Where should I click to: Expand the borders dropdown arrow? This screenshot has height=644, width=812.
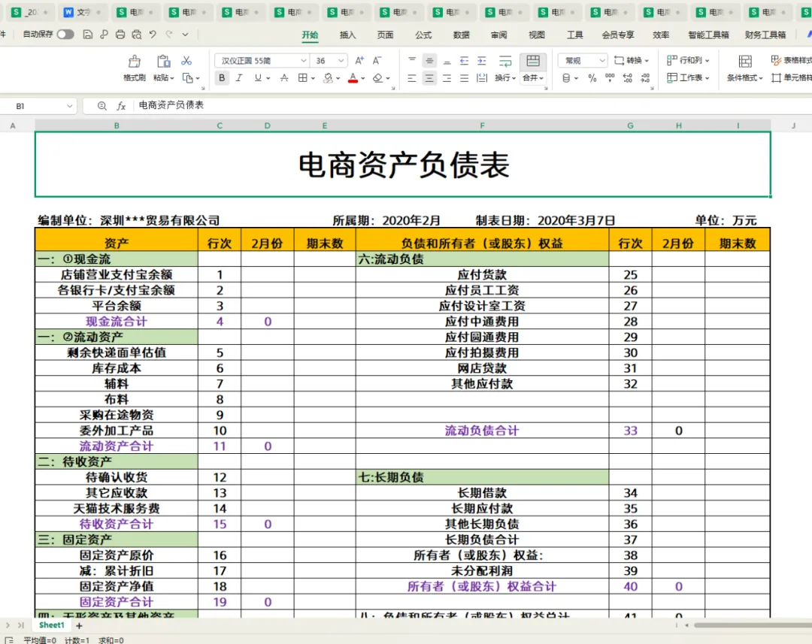click(314, 78)
